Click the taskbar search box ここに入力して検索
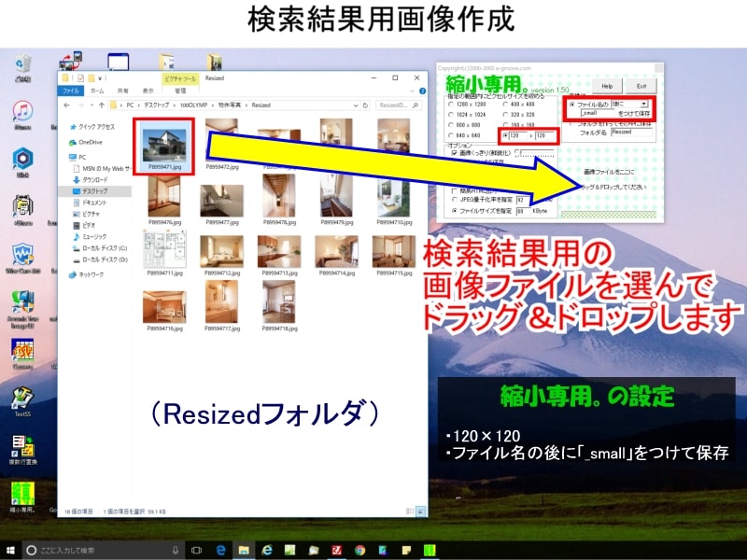Image resolution: width=747 pixels, height=560 pixels. pos(103,550)
